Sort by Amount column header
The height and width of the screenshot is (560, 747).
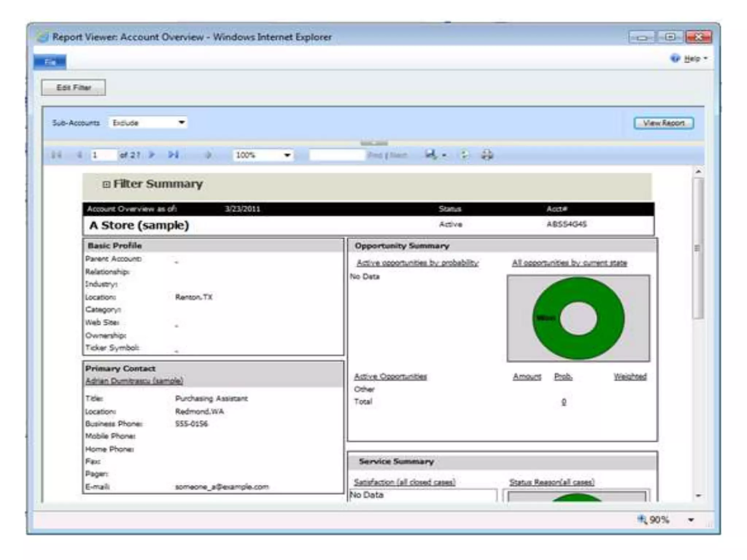tap(527, 376)
